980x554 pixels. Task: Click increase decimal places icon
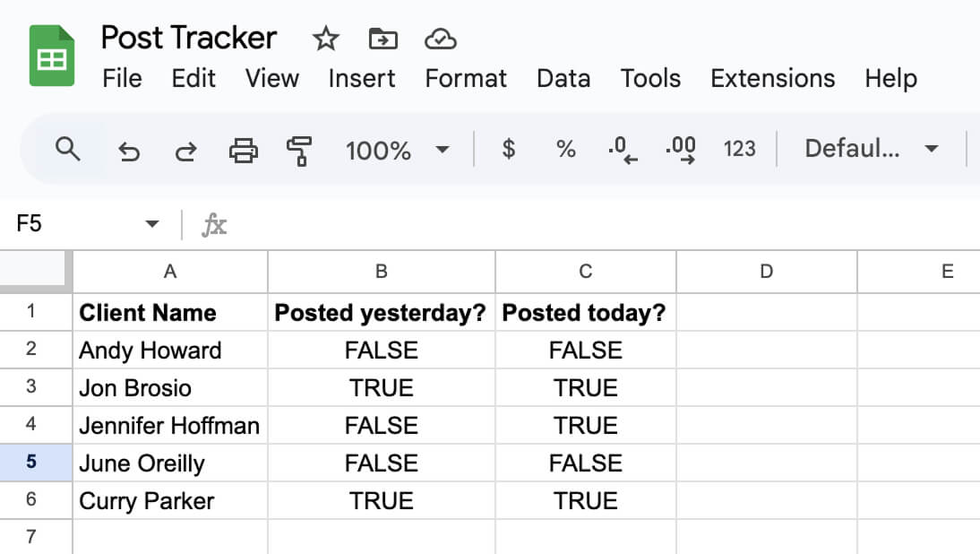point(681,150)
